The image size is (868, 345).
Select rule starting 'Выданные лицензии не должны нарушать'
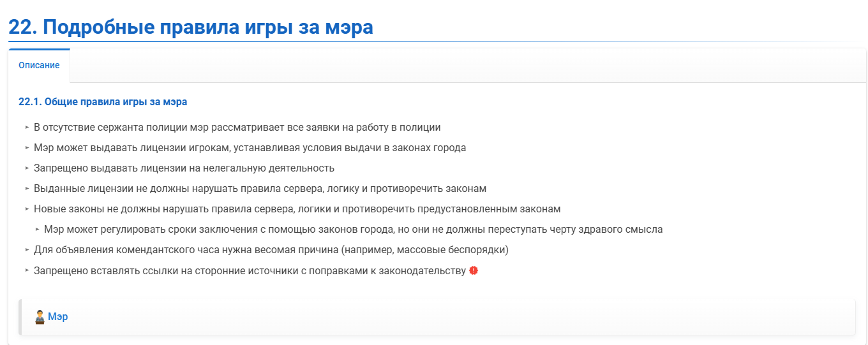[x=260, y=189]
